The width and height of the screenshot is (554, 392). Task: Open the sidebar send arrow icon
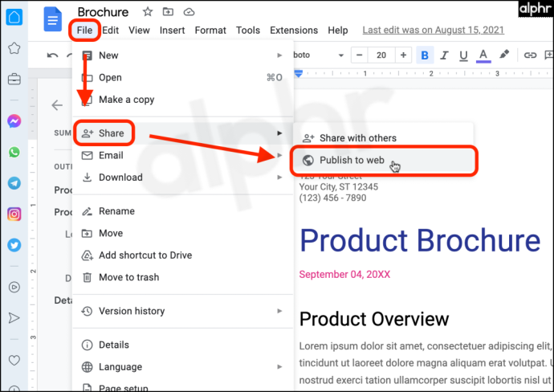(x=14, y=318)
